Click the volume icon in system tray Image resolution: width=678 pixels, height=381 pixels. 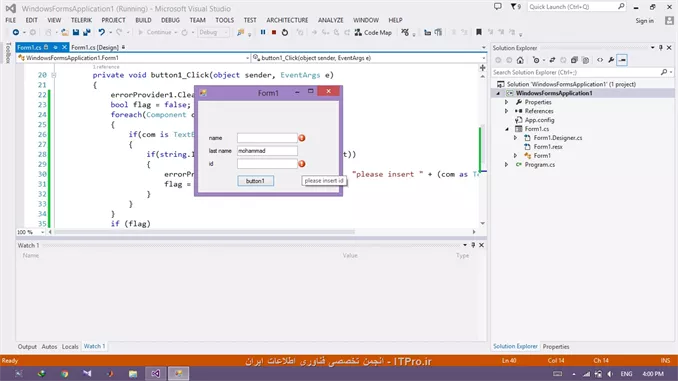coord(610,374)
